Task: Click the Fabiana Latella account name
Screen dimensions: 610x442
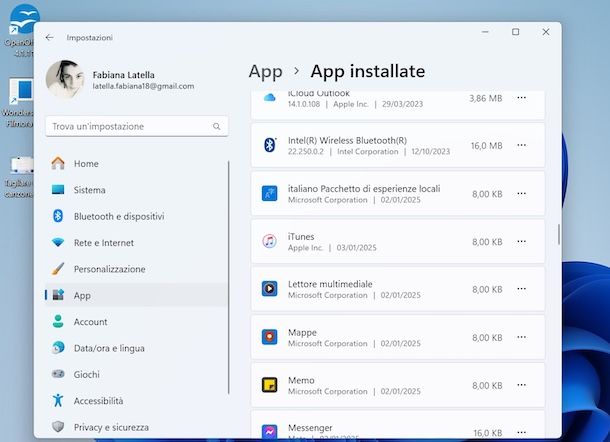Action: [123, 75]
